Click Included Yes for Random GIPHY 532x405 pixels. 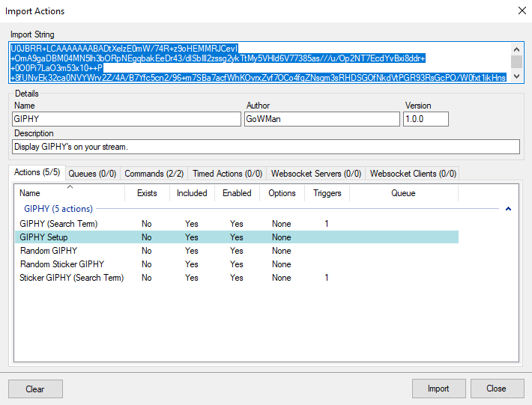tap(192, 251)
